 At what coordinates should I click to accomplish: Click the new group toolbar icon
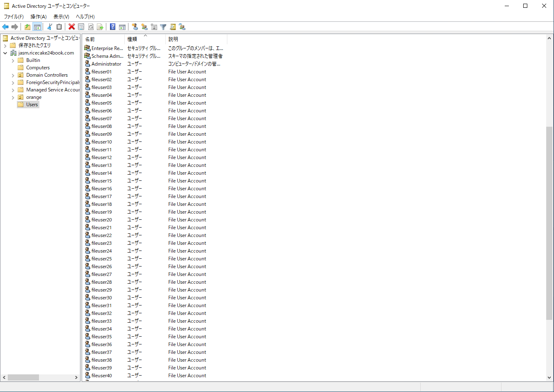144,27
